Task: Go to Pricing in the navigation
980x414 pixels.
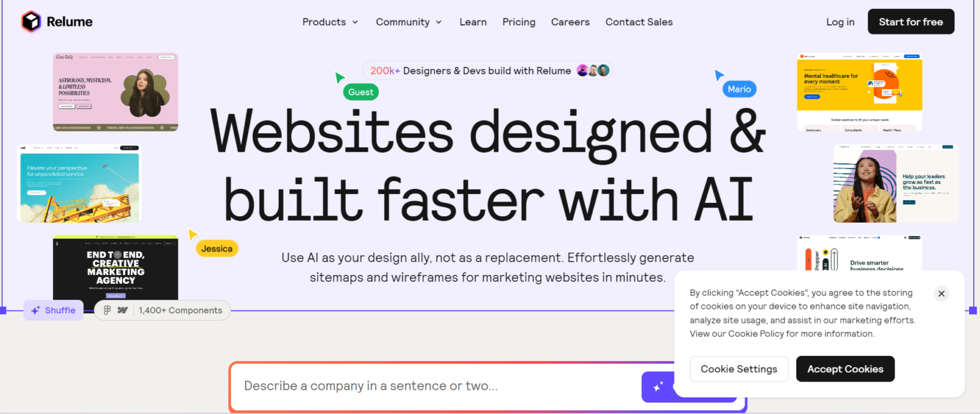Action: (519, 22)
